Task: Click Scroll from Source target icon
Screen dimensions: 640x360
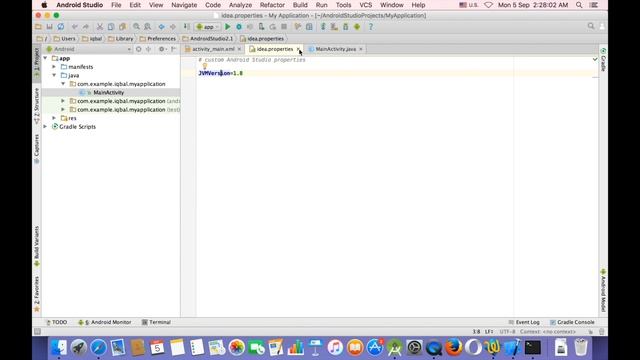Action: 139,49
